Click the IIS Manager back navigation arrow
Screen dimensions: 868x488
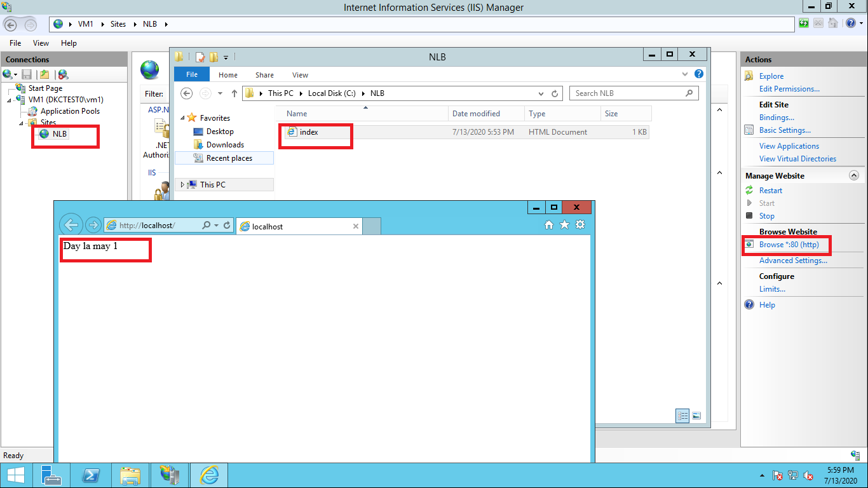[11, 24]
